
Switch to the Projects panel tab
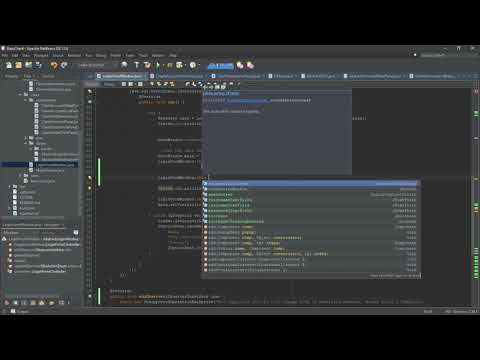(12, 76)
